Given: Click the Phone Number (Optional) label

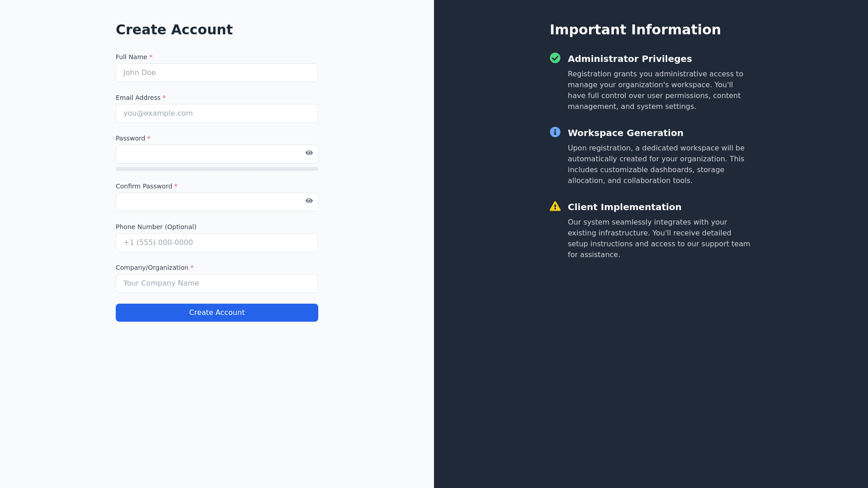Looking at the screenshot, I should (x=156, y=227).
